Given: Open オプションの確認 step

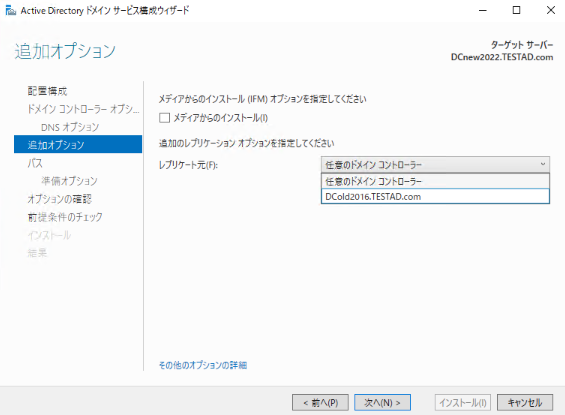Looking at the screenshot, I should click(59, 199).
